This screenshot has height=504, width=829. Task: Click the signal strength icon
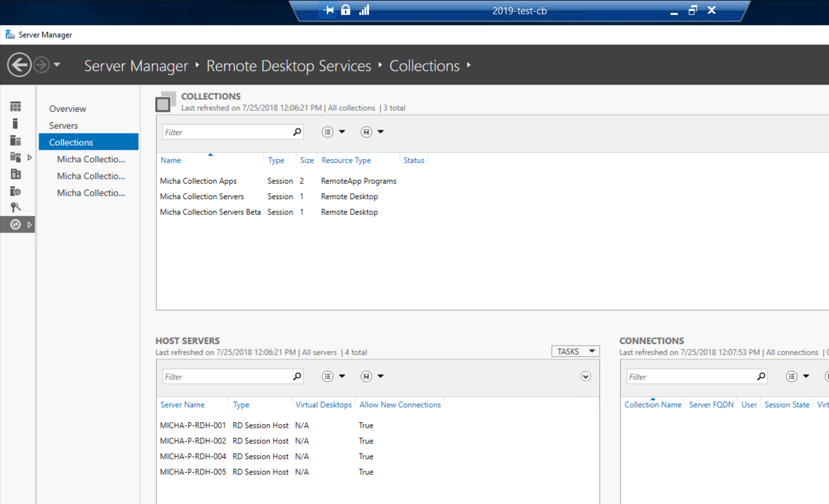coord(364,10)
